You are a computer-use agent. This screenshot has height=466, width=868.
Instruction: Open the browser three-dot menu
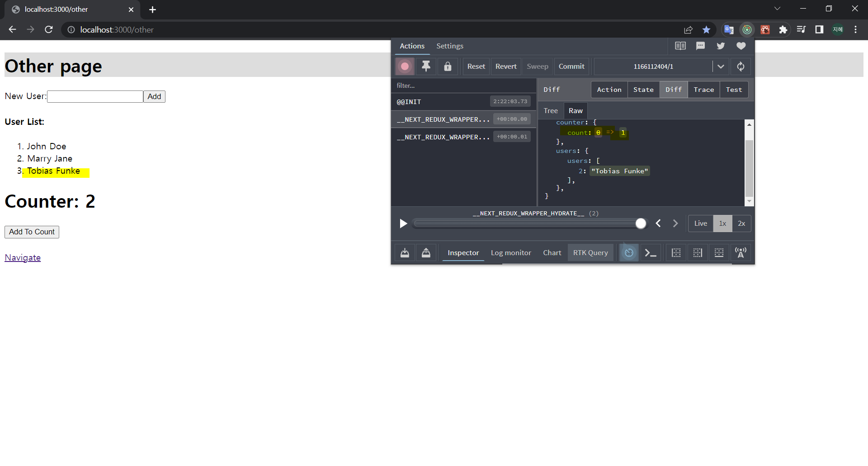855,29
